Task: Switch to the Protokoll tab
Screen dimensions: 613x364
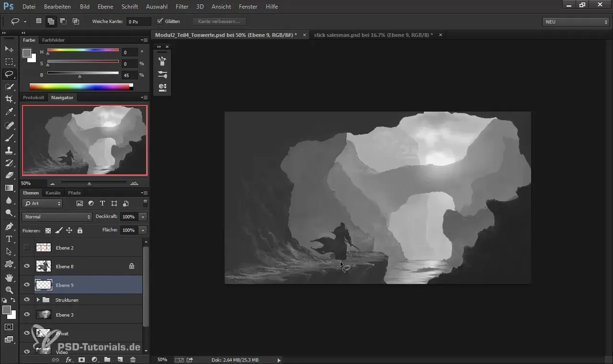Action: point(34,98)
